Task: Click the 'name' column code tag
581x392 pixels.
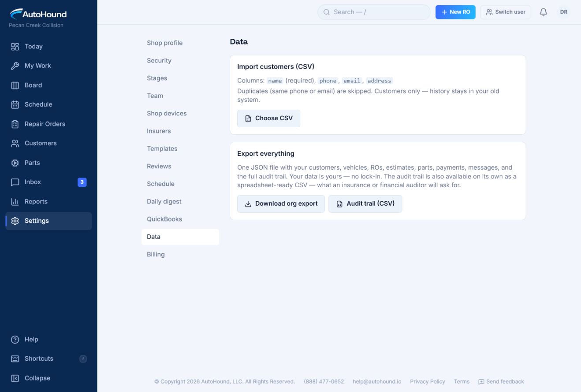Action: tap(275, 81)
